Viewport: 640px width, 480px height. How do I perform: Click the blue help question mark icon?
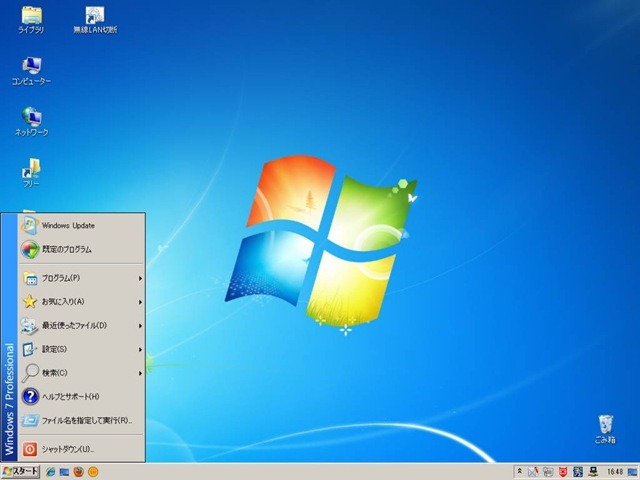[x=30, y=396]
